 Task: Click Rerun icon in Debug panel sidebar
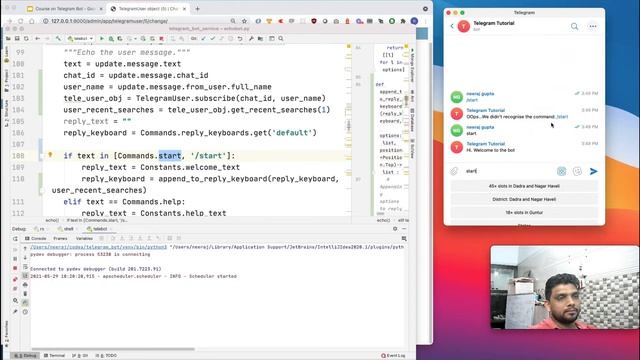16,239
